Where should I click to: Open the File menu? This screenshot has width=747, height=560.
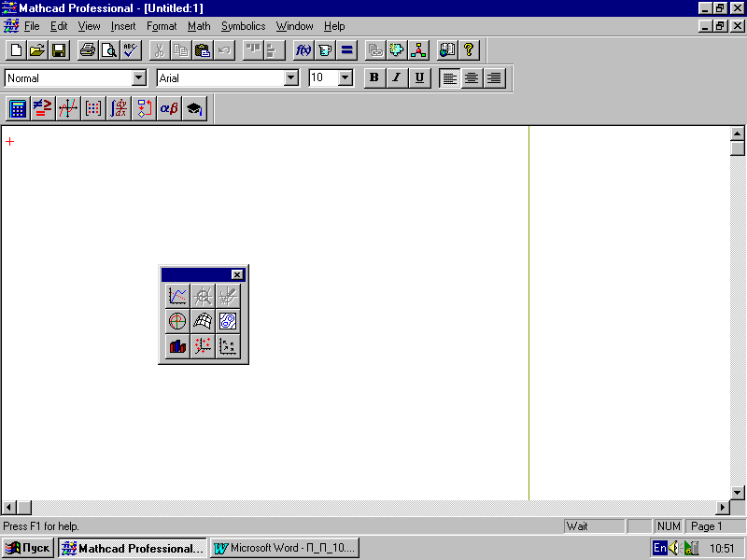tap(32, 26)
